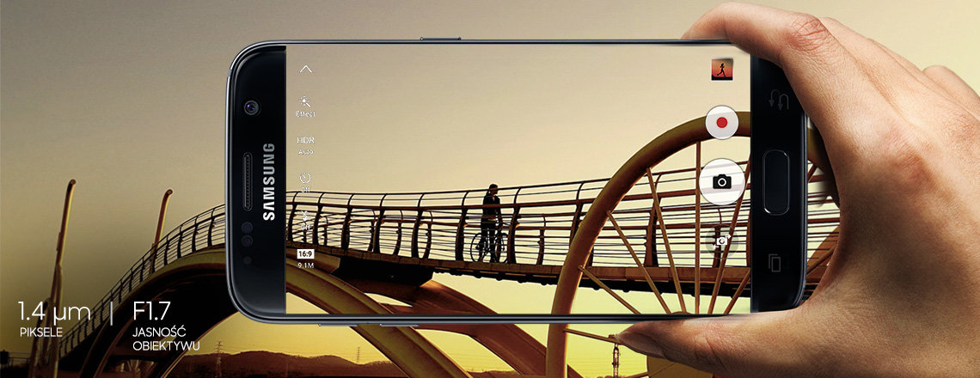
Task: Click the Samsung logo on the phone bezel
Action: [x=268, y=181]
